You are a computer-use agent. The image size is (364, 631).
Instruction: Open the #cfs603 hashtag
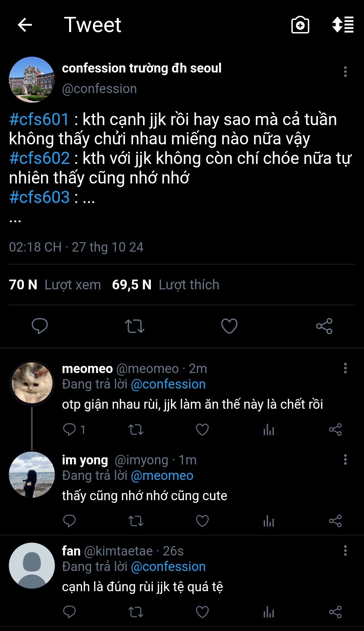point(39,197)
